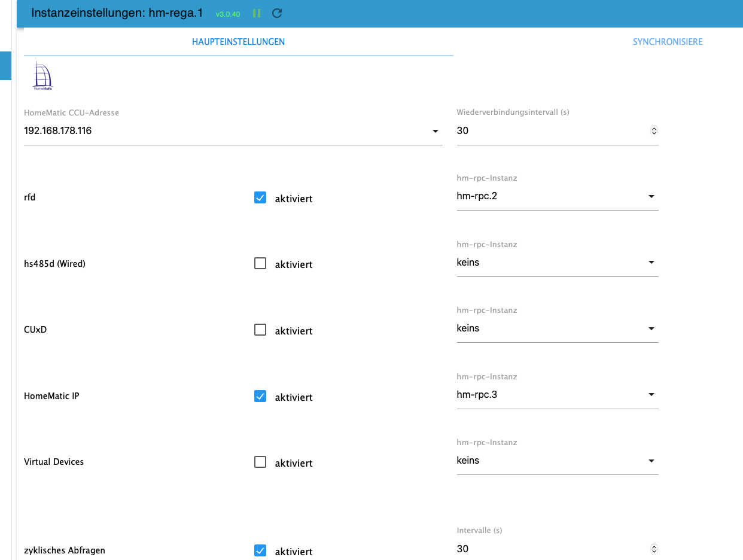The width and height of the screenshot is (743, 560).
Task: Open the HomeMatic CCU-Adresse dropdown arrow
Action: point(436,131)
